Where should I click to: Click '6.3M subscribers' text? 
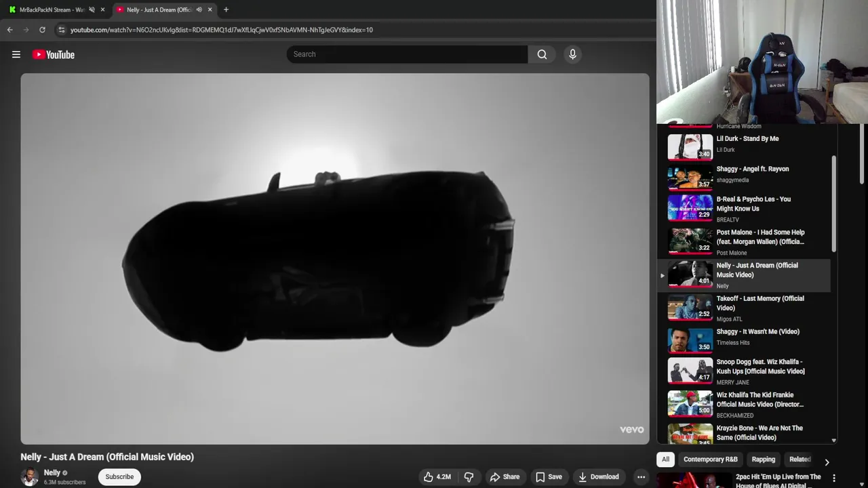coord(64,483)
